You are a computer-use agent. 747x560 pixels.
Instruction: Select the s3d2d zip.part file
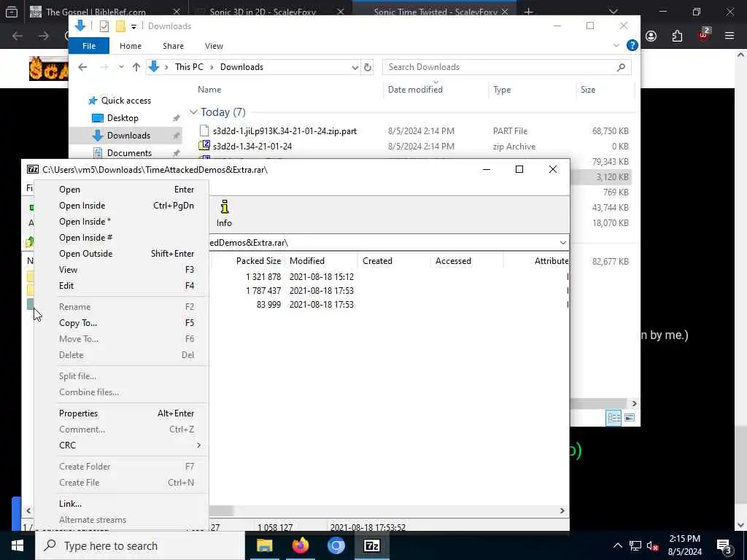tap(285, 131)
